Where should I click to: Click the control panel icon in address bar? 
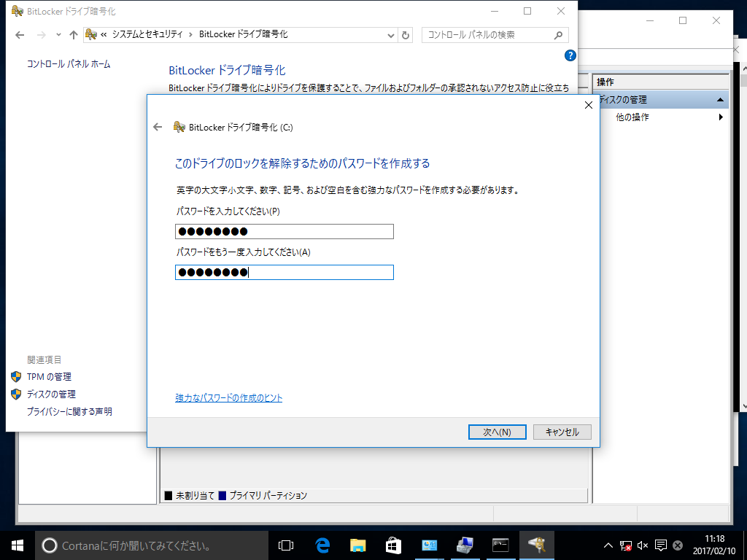coord(91,34)
